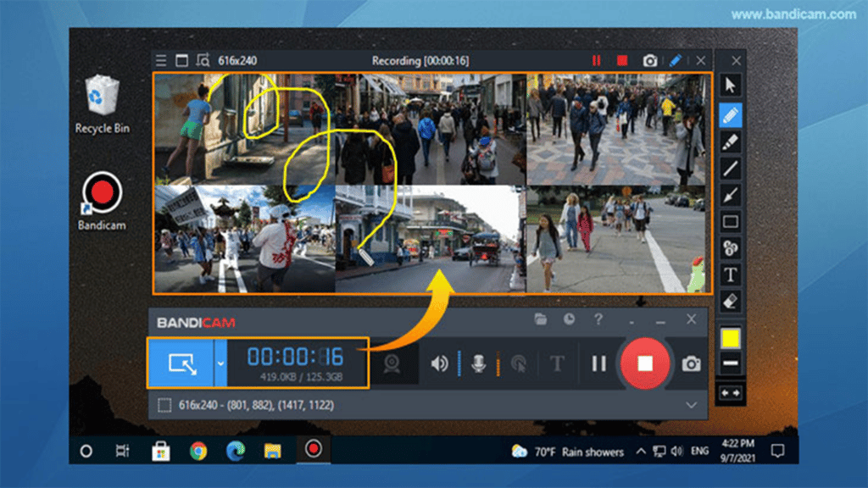Select the straight line drawing tool
Image resolution: width=868 pixels, height=488 pixels.
730,169
